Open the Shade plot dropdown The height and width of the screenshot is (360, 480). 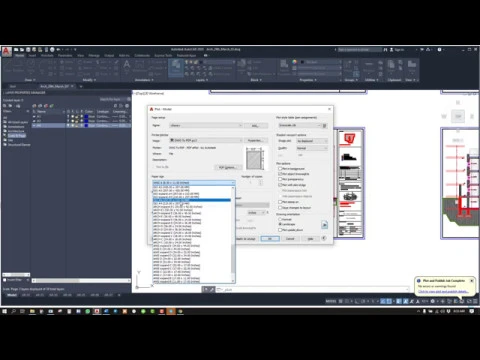click(312, 141)
